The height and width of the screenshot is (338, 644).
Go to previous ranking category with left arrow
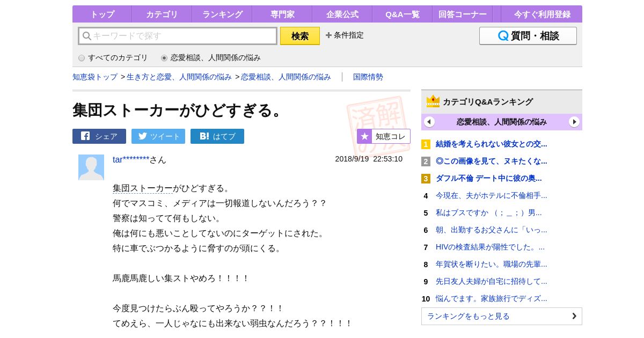(429, 122)
